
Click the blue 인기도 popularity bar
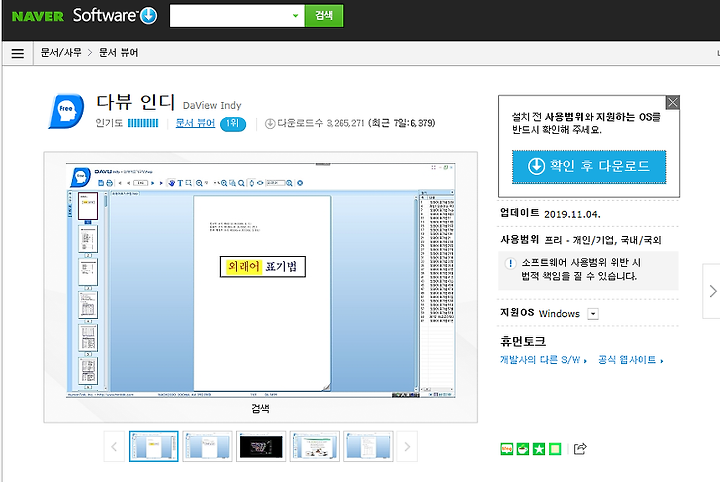143,123
